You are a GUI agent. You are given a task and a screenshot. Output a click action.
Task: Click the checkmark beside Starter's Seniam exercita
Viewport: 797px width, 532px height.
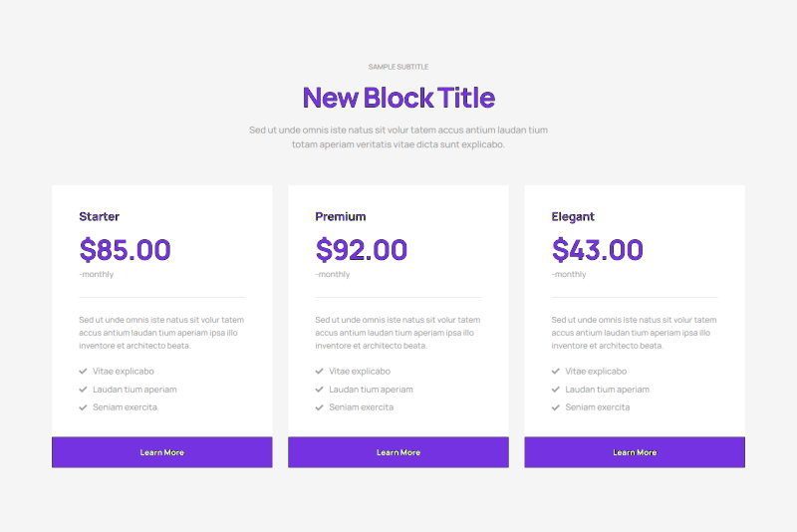(x=84, y=407)
